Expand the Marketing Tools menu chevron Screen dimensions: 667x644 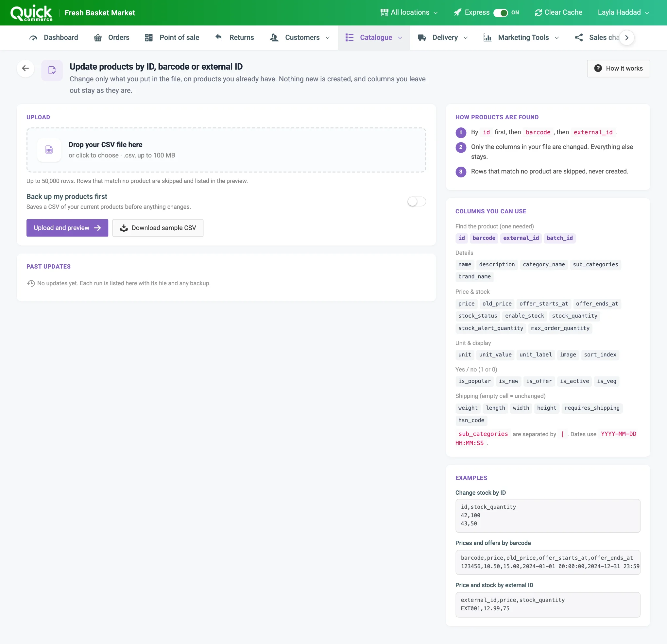click(x=556, y=38)
